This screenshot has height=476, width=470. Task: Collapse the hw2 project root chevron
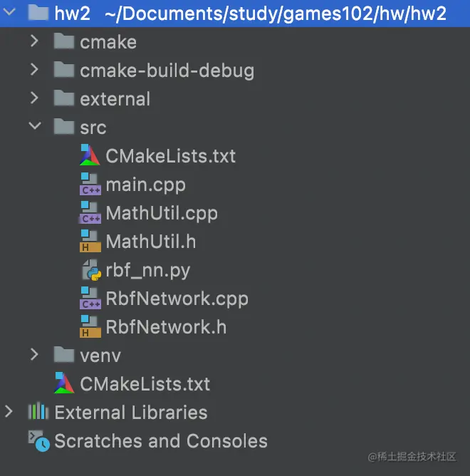9,12
